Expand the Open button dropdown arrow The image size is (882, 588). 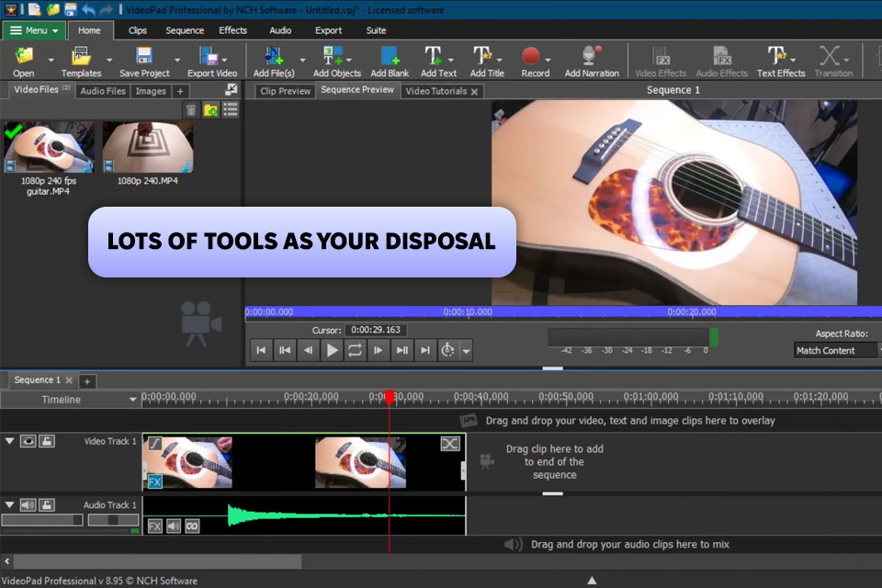point(51,61)
